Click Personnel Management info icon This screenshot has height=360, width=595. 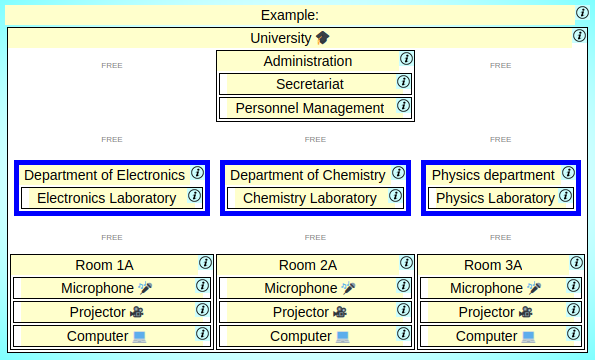(x=403, y=106)
